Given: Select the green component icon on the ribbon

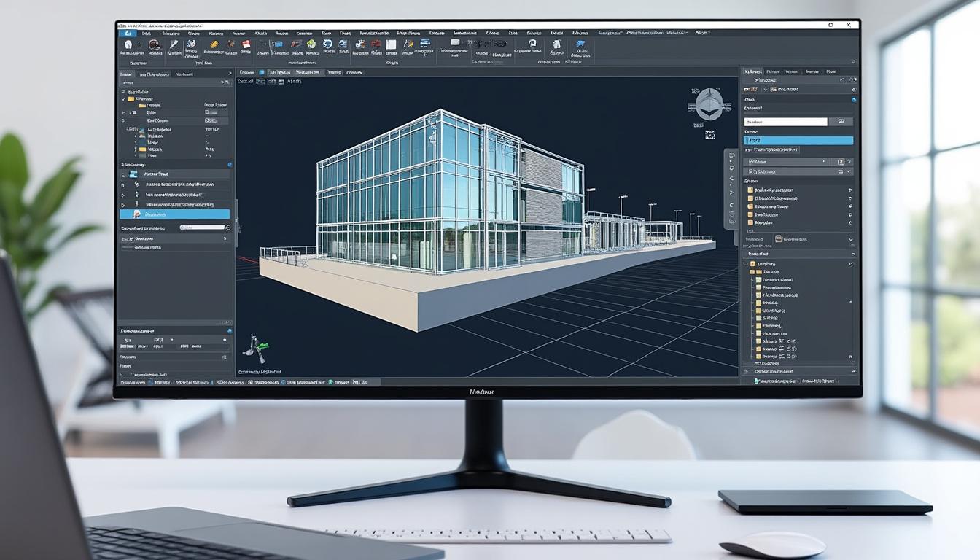Looking at the screenshot, I should [310, 44].
